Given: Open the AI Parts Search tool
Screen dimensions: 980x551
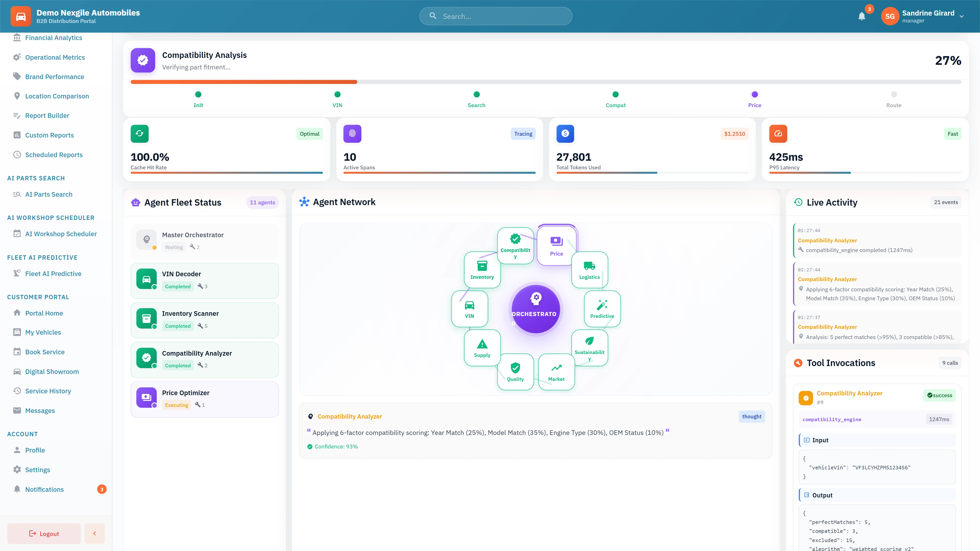Looking at the screenshot, I should 48,194.
